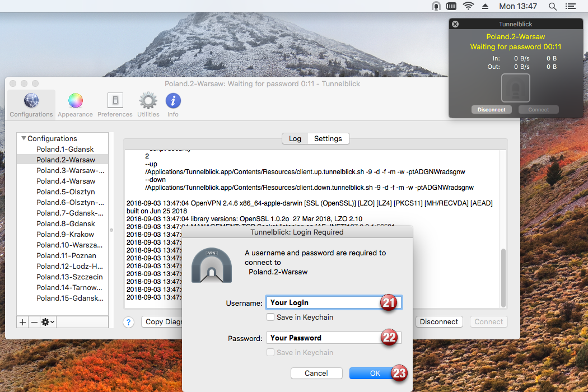The image size is (588, 392).
Task: Select Poland.6-Olsztyn-... configuration
Action: 70,202
